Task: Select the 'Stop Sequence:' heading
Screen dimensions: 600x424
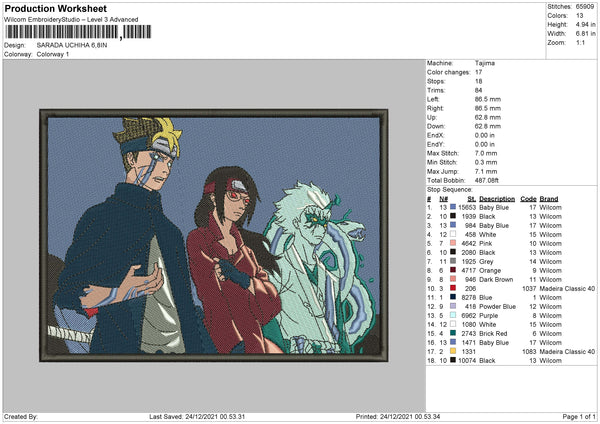Action: pos(450,190)
